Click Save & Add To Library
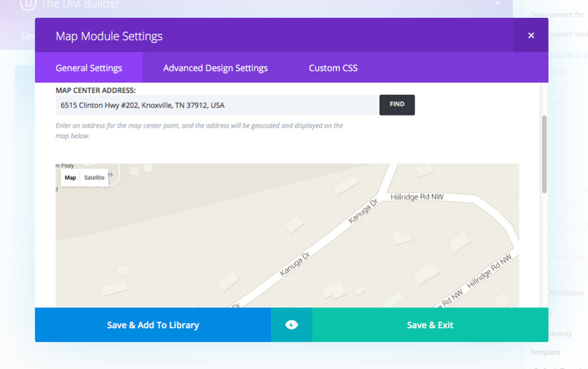 (153, 325)
